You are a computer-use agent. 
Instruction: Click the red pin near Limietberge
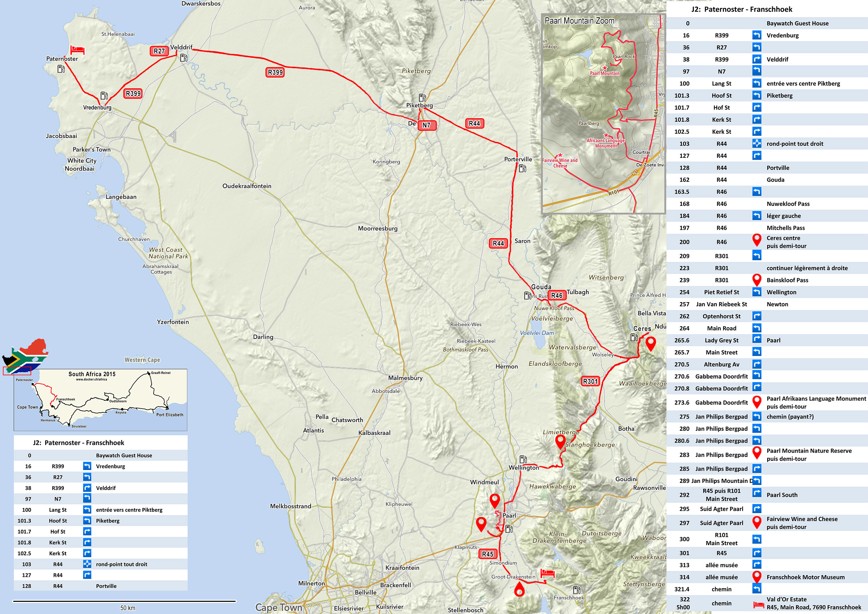point(560,442)
